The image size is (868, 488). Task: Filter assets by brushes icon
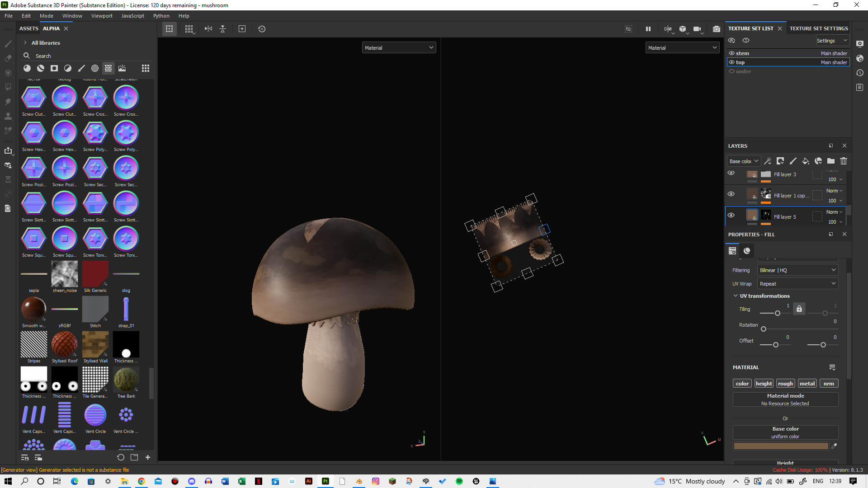pyautogui.click(x=81, y=68)
